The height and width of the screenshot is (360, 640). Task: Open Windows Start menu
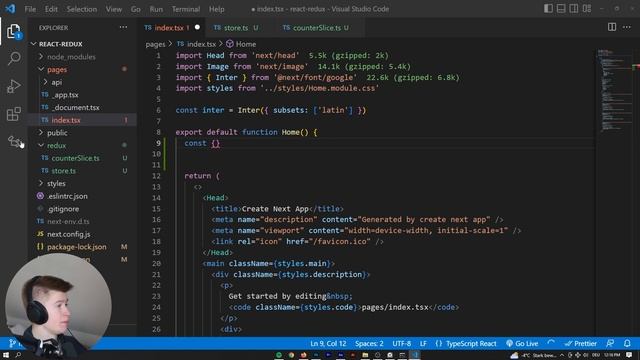tap(6, 355)
